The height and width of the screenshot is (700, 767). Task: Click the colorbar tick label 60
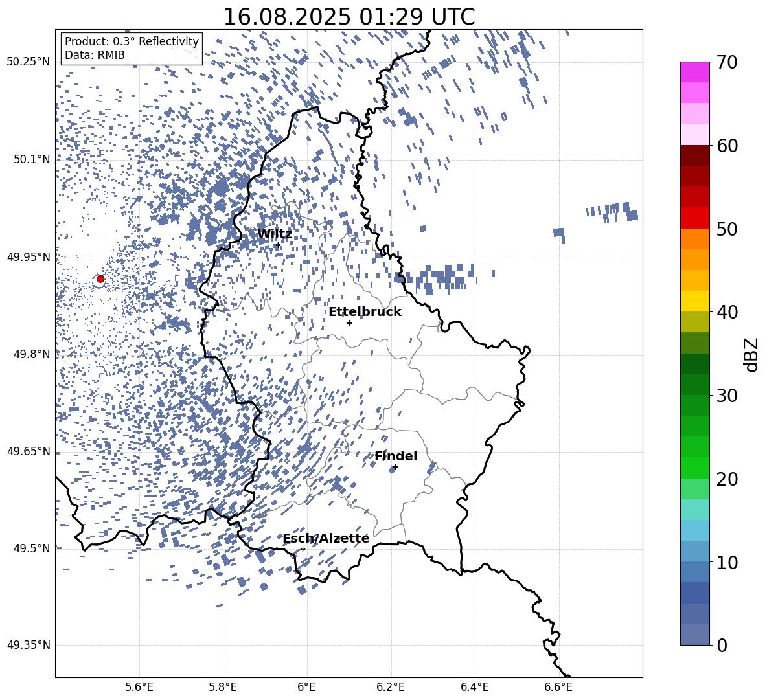coord(727,146)
